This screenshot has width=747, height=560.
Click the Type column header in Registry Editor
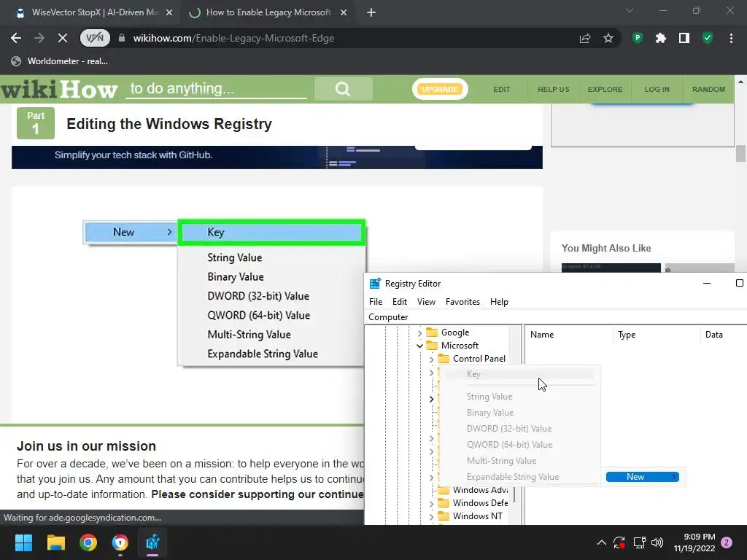[657, 335]
